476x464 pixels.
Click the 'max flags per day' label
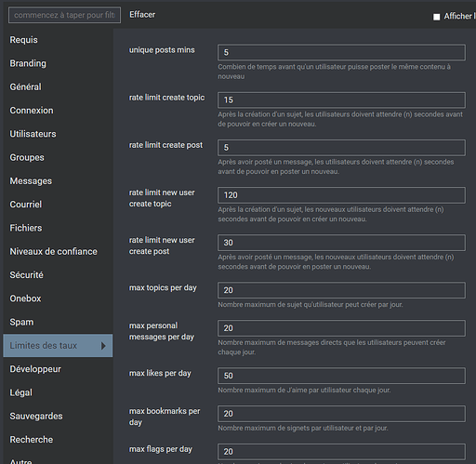click(161, 449)
